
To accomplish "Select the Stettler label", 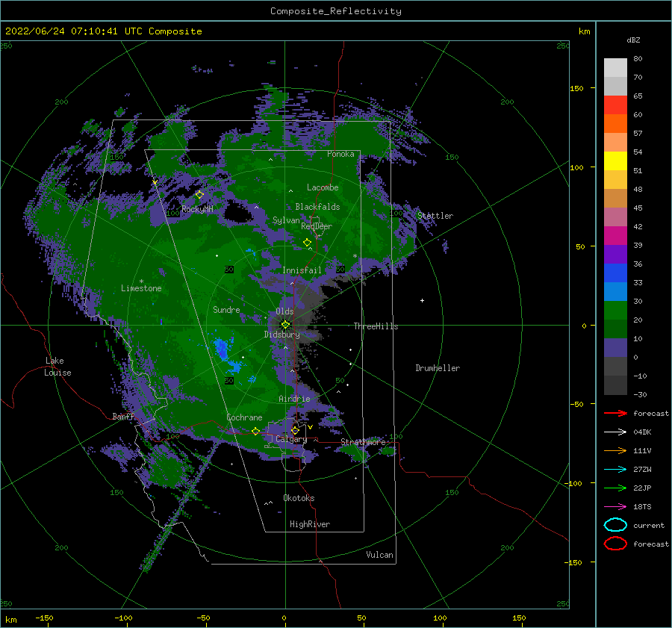I will (435, 216).
